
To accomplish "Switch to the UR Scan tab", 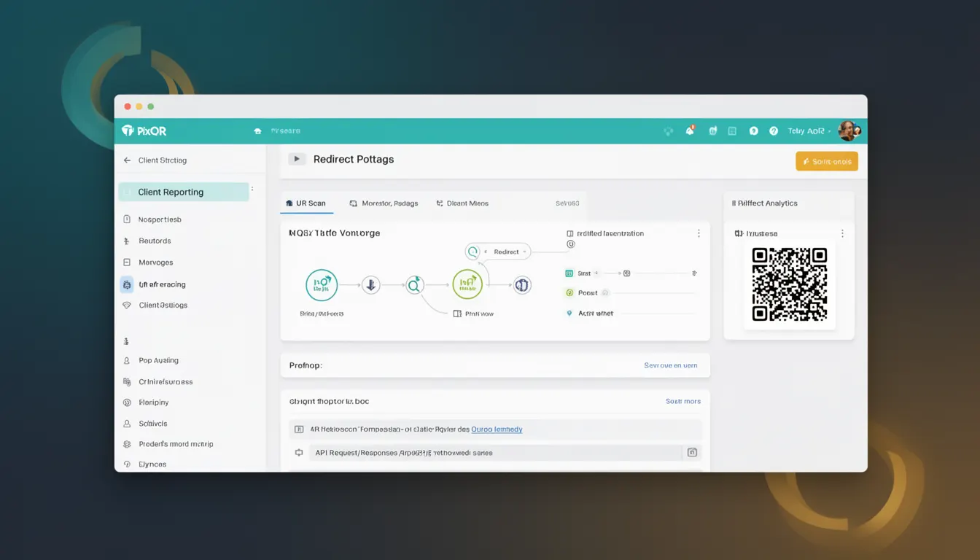I will [306, 203].
